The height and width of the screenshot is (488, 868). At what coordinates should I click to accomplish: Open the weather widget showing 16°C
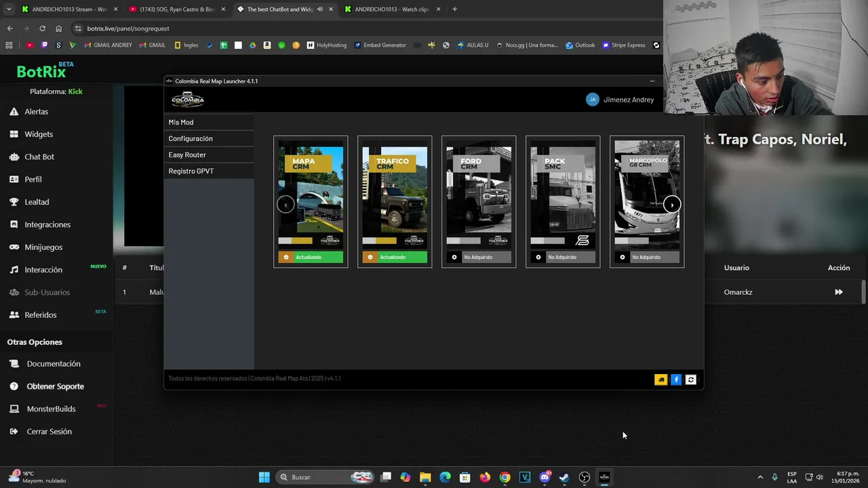(38, 477)
